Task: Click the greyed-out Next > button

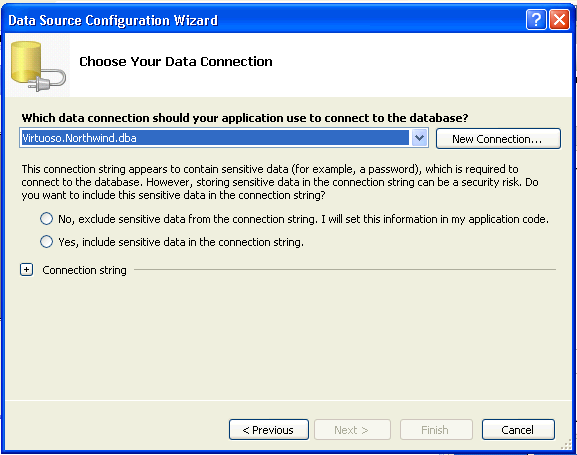Action: click(x=352, y=430)
